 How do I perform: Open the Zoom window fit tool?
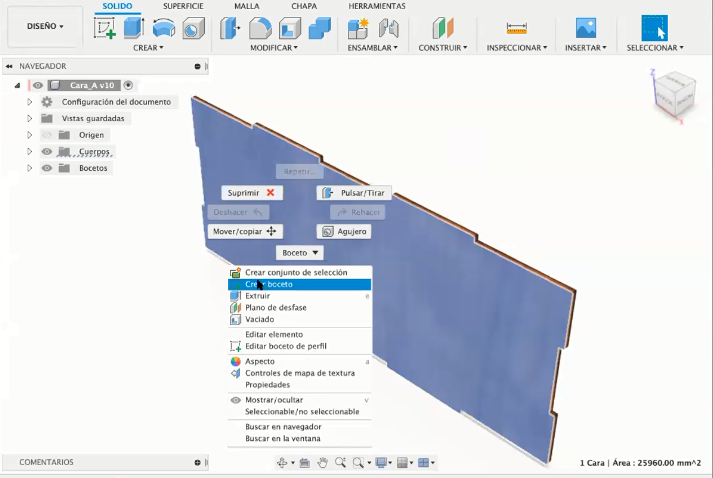point(358,463)
